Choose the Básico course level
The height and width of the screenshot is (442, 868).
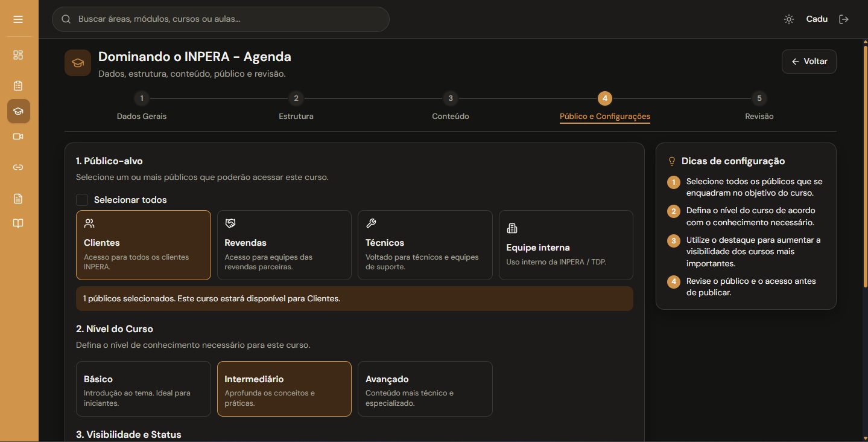coord(144,389)
